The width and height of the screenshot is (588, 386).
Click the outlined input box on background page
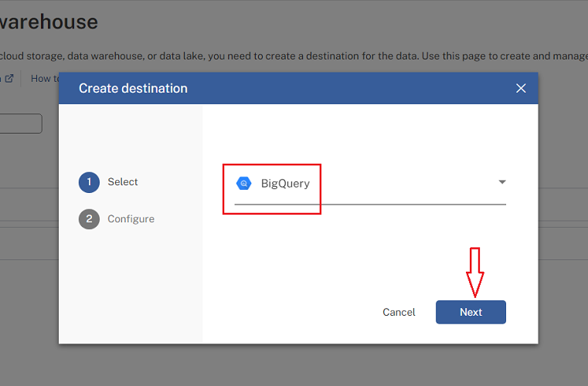pyautogui.click(x=21, y=124)
